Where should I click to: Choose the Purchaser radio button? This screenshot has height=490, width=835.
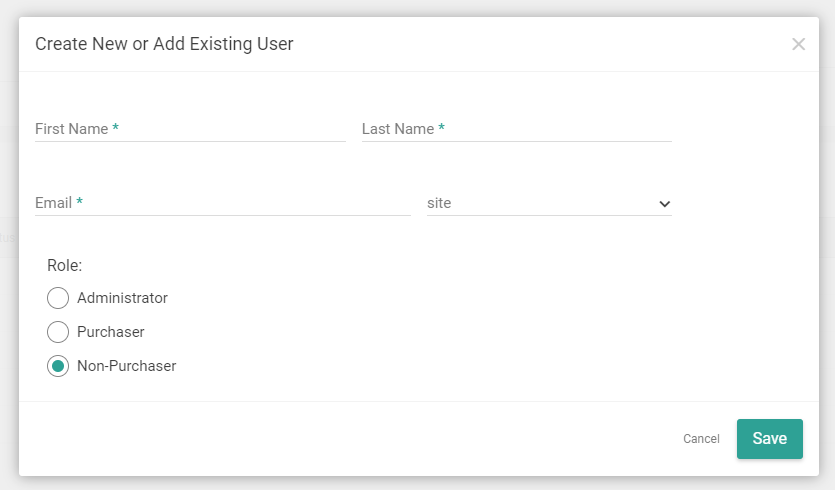tap(58, 332)
